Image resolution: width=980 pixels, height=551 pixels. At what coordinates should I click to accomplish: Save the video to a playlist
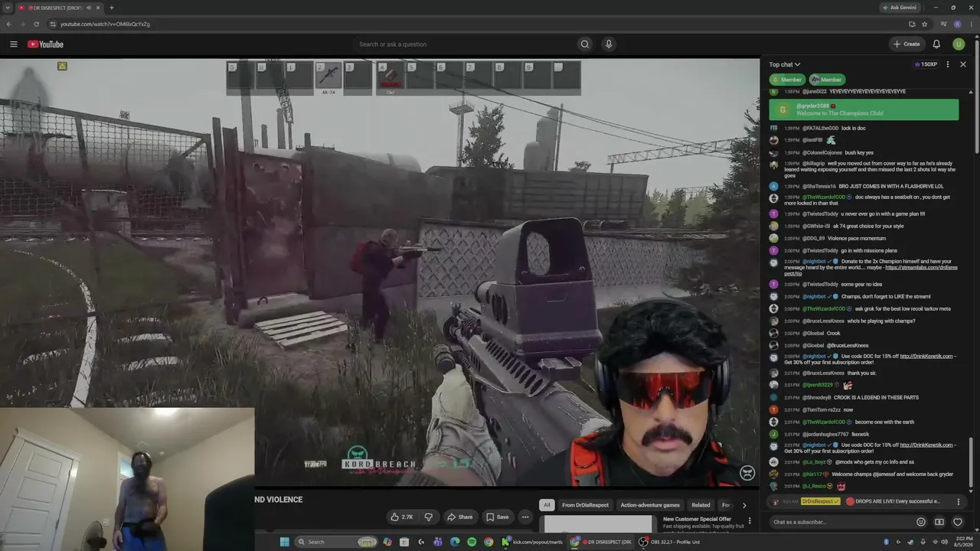[497, 517]
